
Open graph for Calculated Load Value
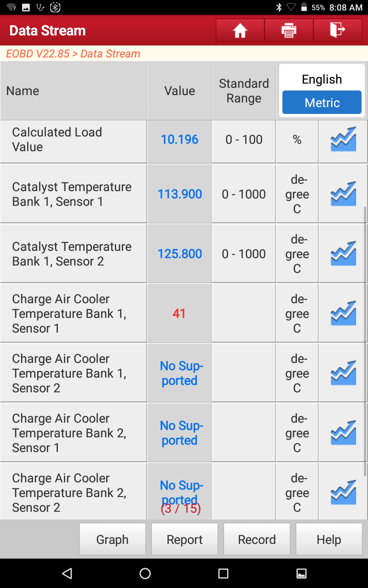point(343,140)
